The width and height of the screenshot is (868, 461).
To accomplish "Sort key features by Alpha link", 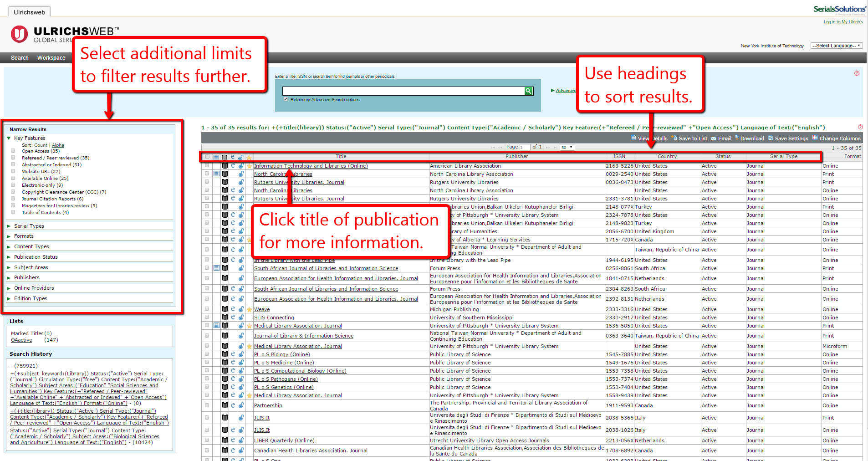I will [58, 145].
